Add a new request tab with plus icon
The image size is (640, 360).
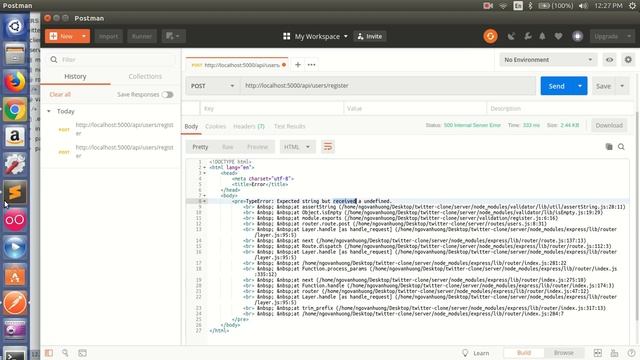click(298, 64)
